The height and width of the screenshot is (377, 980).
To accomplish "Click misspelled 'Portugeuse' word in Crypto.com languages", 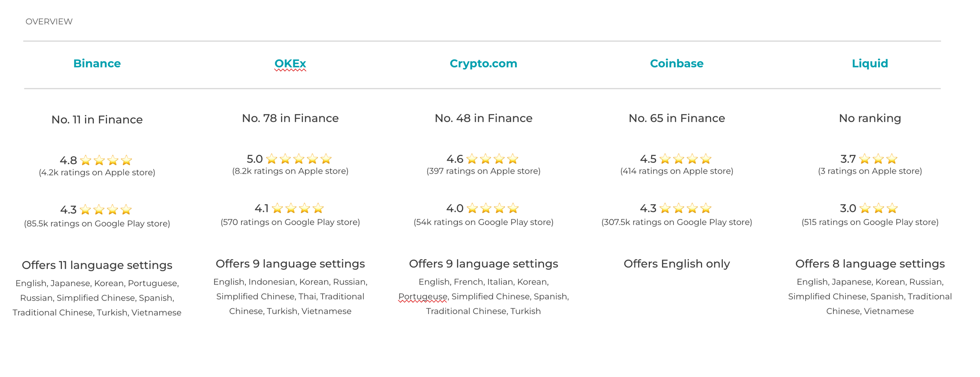I will pyautogui.click(x=423, y=297).
